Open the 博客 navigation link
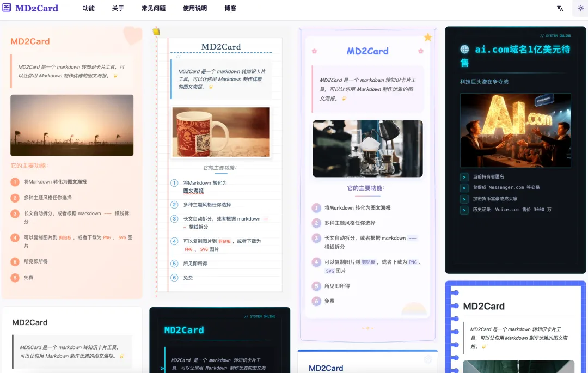The height and width of the screenshot is (373, 588). click(230, 8)
